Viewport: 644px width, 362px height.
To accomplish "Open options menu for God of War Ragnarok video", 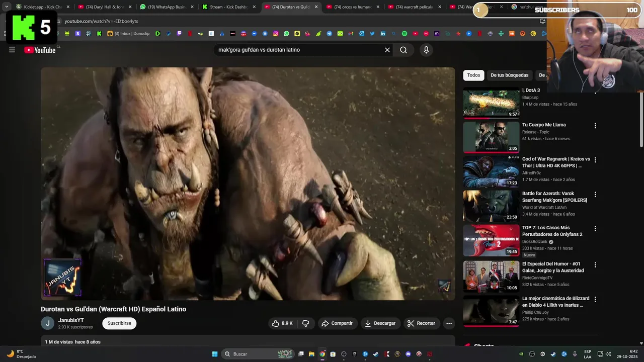I will [595, 160].
